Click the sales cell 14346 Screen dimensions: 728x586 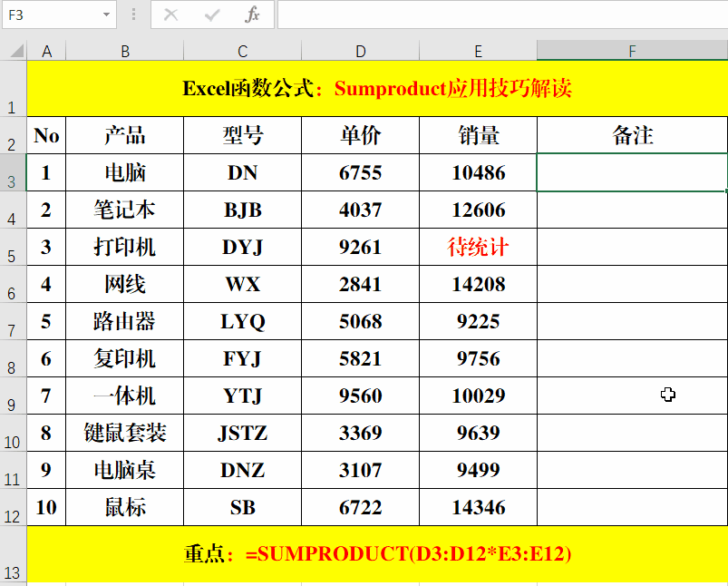(x=478, y=507)
